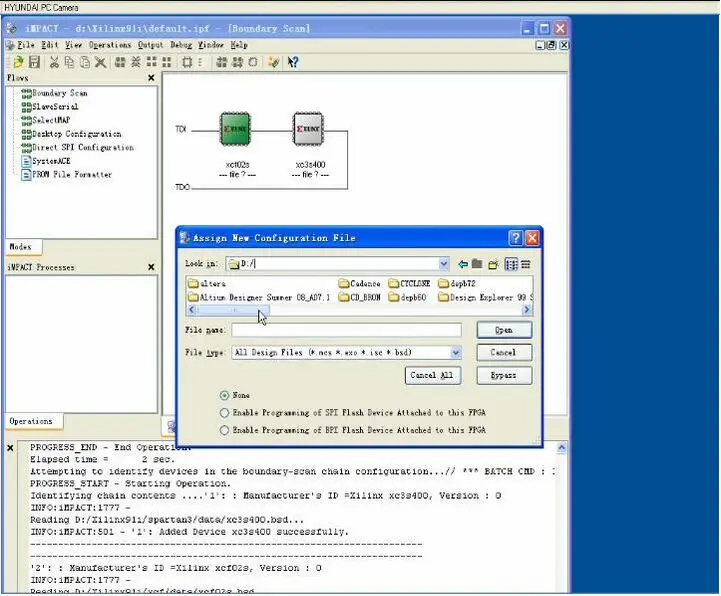Open the File type dropdown list
This screenshot has width=721, height=596.
(455, 352)
